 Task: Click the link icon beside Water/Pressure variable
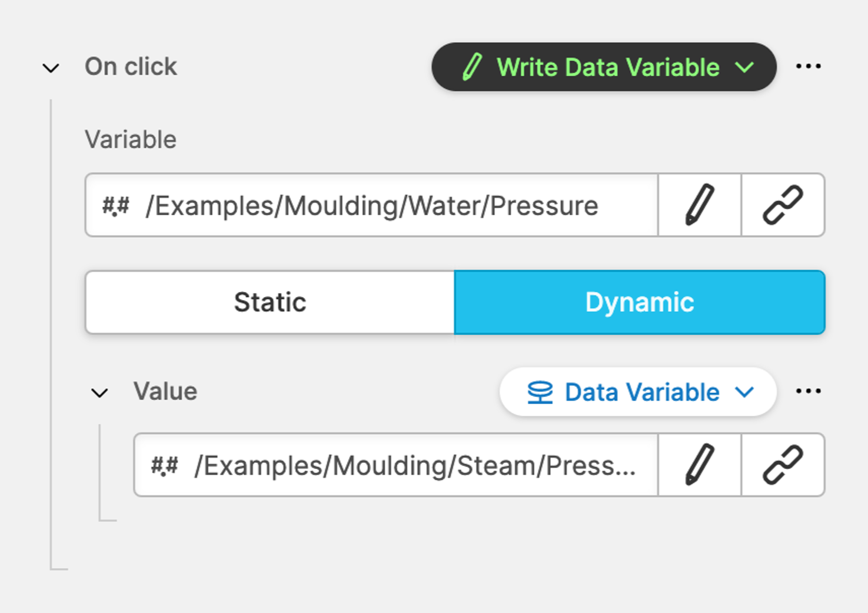click(x=783, y=205)
